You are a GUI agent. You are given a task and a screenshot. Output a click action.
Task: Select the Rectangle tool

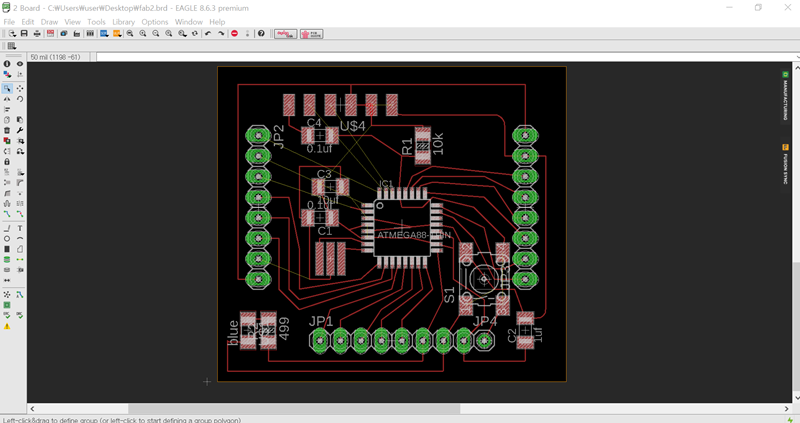click(x=7, y=249)
